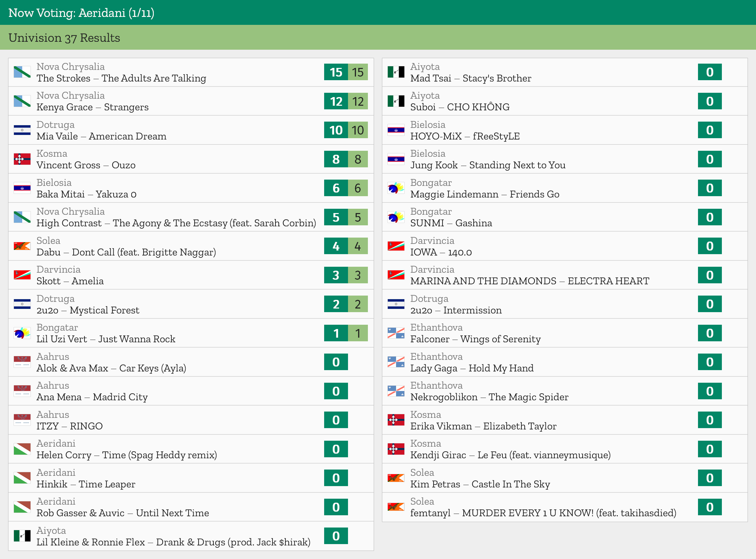Click light green 2 vote for Mystical Forest

358,304
